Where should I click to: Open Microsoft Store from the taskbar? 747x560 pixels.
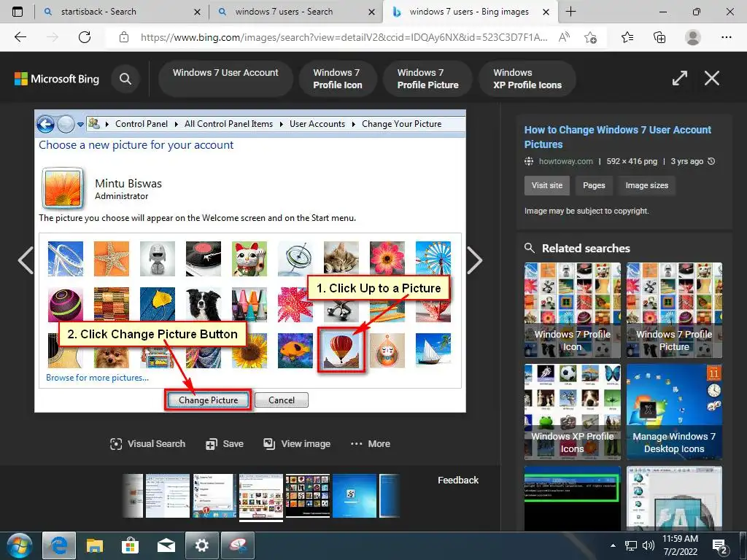tap(130, 545)
